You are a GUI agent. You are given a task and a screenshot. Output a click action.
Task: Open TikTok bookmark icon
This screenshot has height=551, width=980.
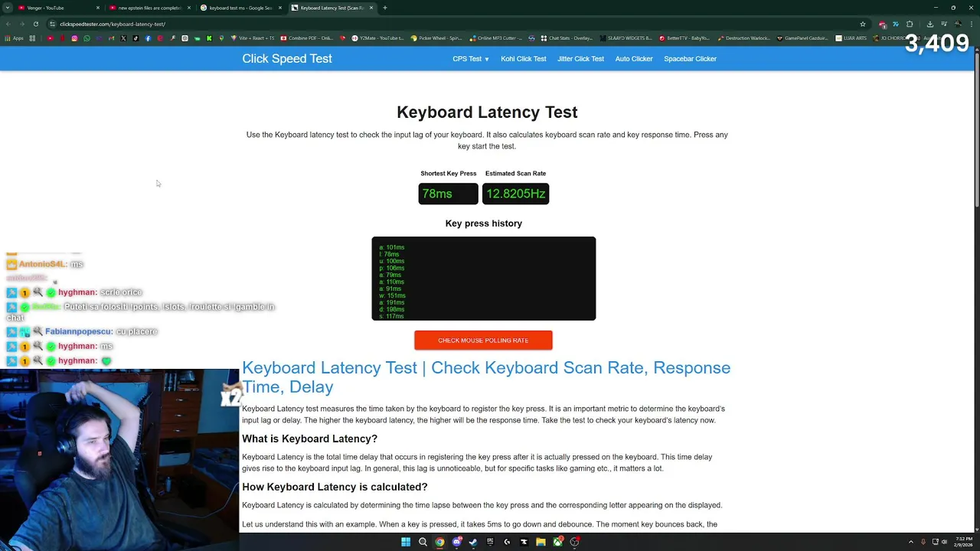tap(136, 38)
